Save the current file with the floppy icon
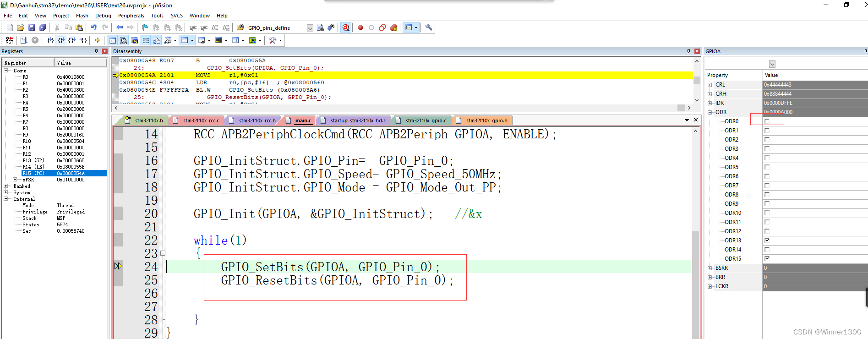Image resolution: width=868 pixels, height=339 pixels. [x=32, y=27]
